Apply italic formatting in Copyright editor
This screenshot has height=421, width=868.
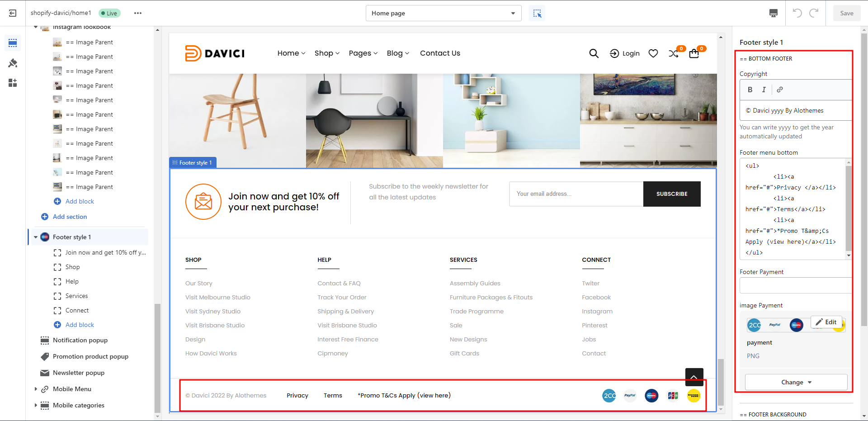pyautogui.click(x=764, y=90)
